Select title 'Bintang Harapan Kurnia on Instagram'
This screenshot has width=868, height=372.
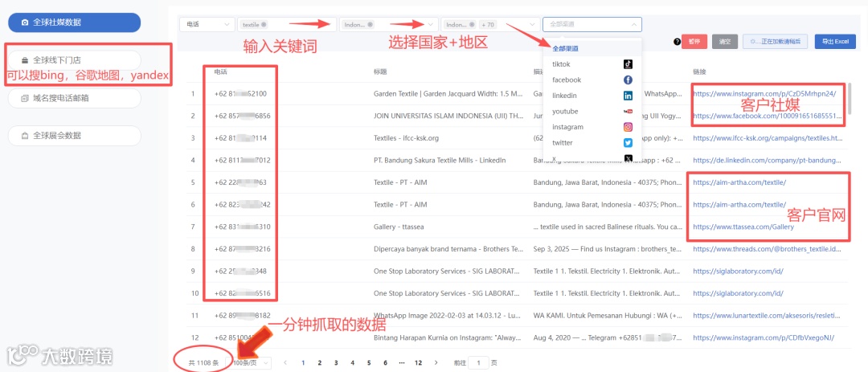coord(448,337)
